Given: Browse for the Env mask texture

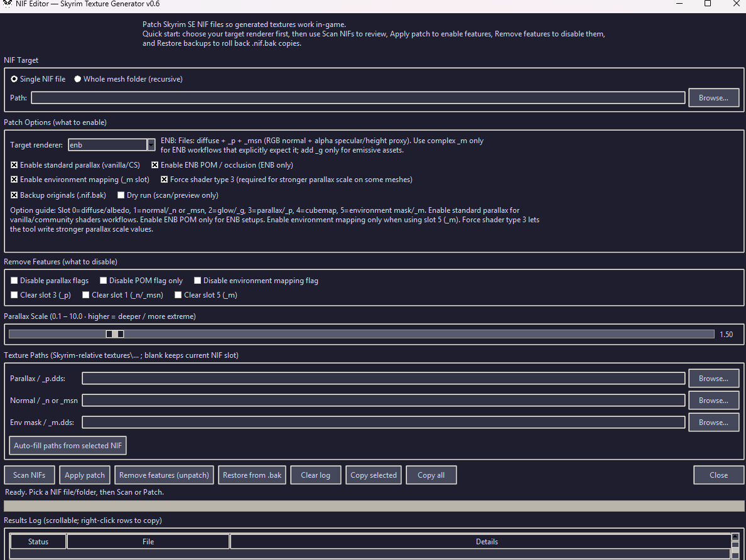Looking at the screenshot, I should coord(713,423).
